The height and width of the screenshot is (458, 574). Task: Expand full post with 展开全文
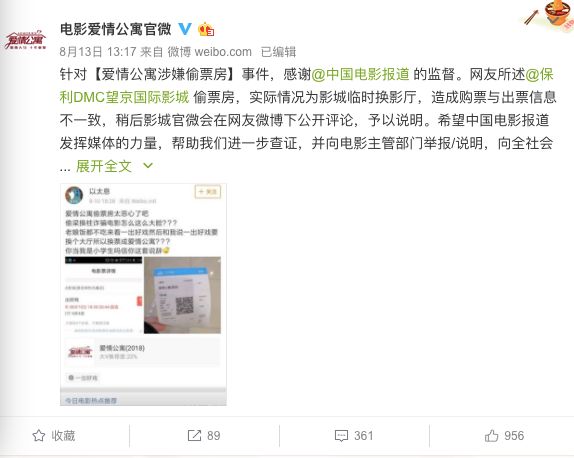click(104, 166)
